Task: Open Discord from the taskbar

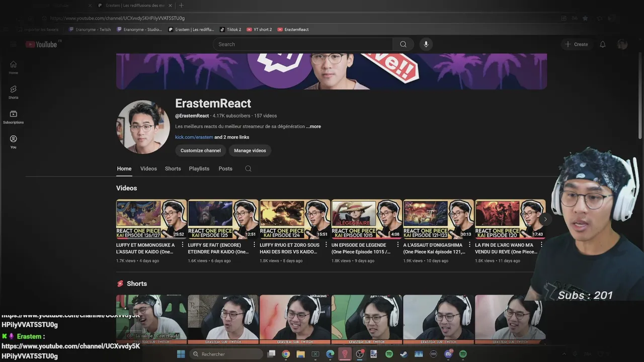Action: pos(448,354)
